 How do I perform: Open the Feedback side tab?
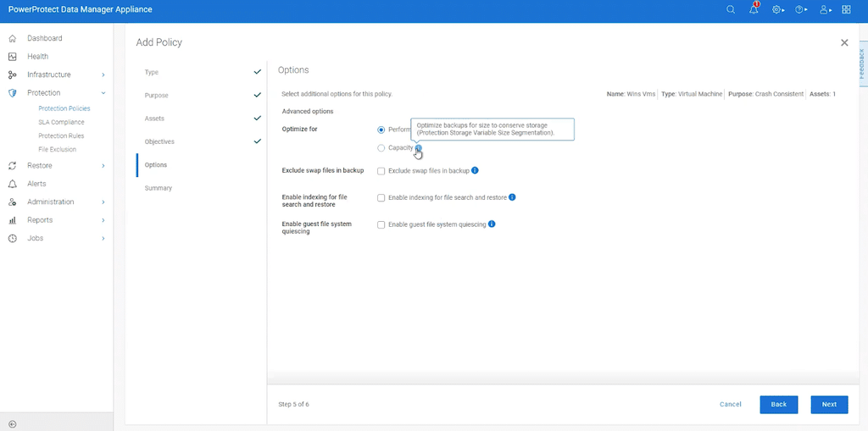863,64
